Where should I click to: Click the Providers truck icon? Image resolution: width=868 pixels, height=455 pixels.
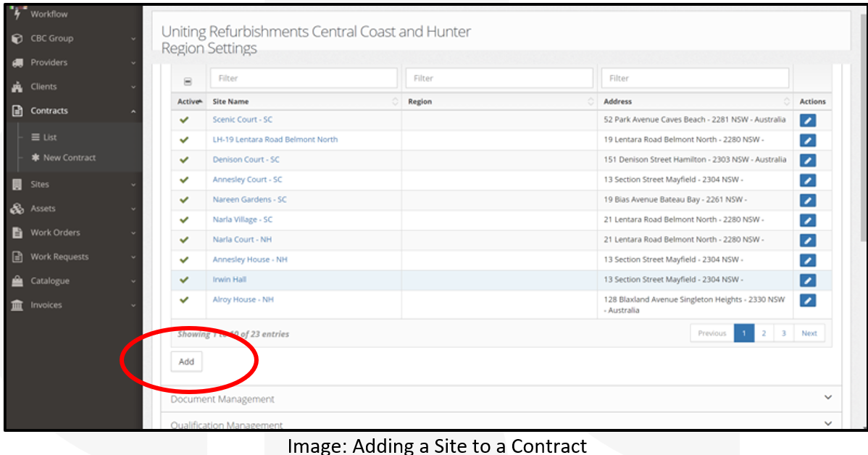(17, 63)
